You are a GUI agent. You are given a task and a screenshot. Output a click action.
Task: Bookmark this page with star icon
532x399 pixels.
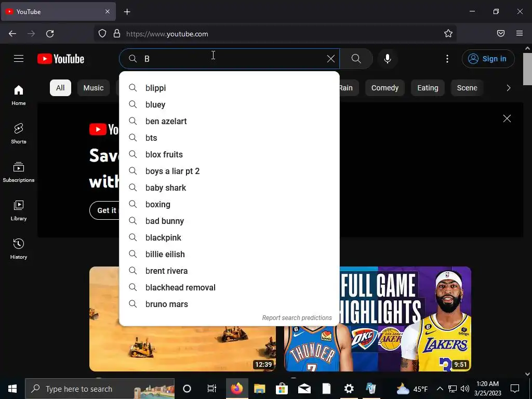point(448,33)
